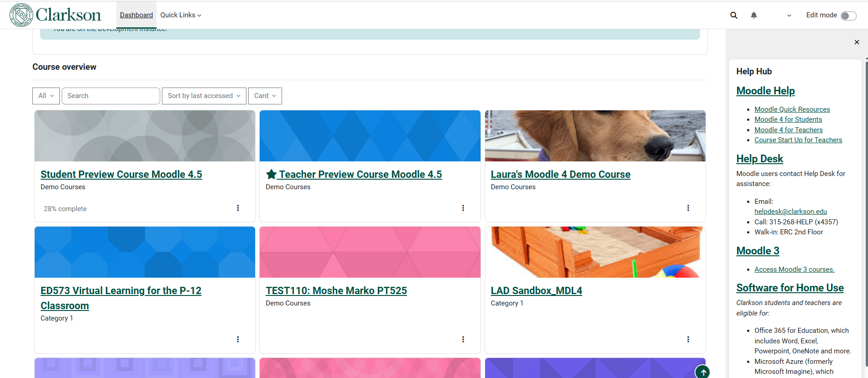The height and width of the screenshot is (378, 868).
Task: Open Teacher Preview Course Moodle 4.5
Action: (361, 174)
